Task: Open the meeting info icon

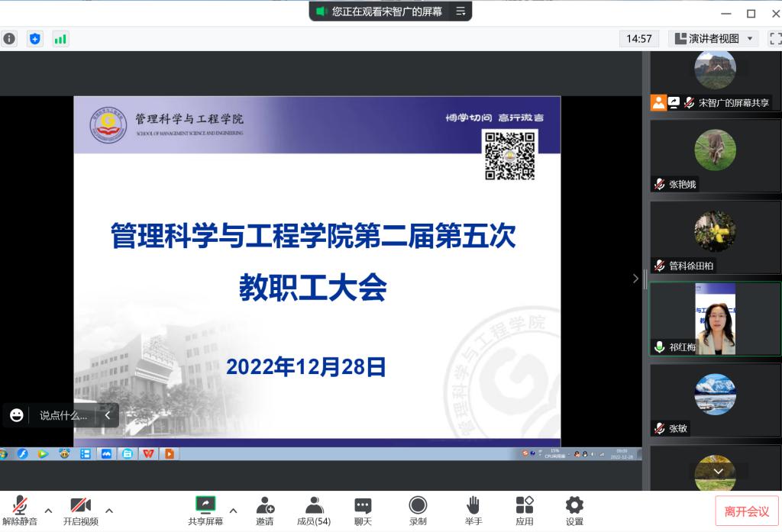Action: click(9, 39)
